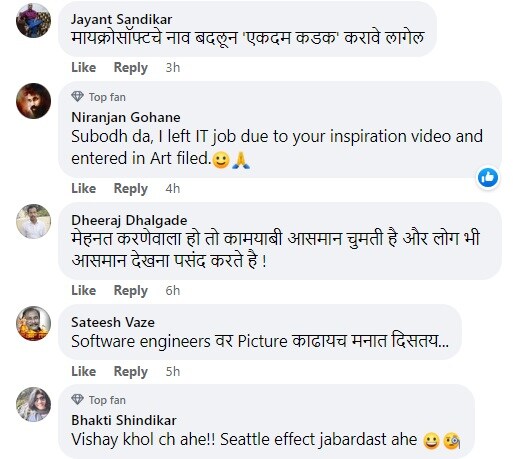
Task: Click the Top fan diamond badge above Niranjan Gohane
Action: coord(77,97)
